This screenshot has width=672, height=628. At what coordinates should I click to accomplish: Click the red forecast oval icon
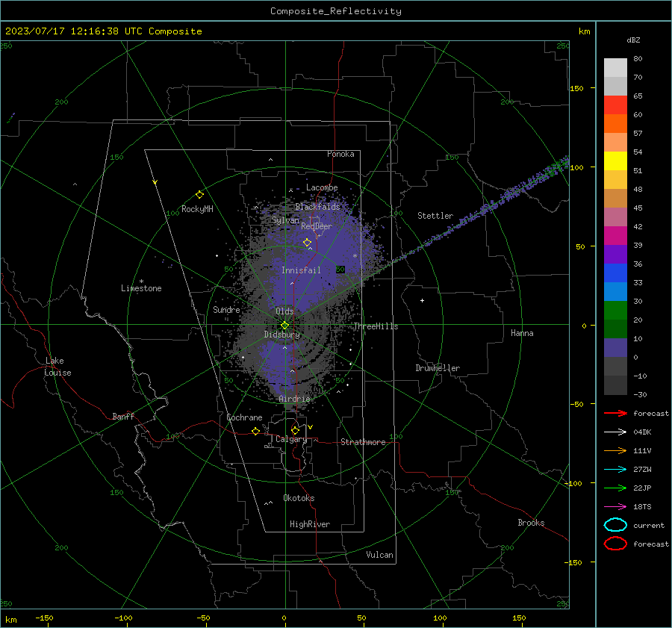[x=615, y=544]
